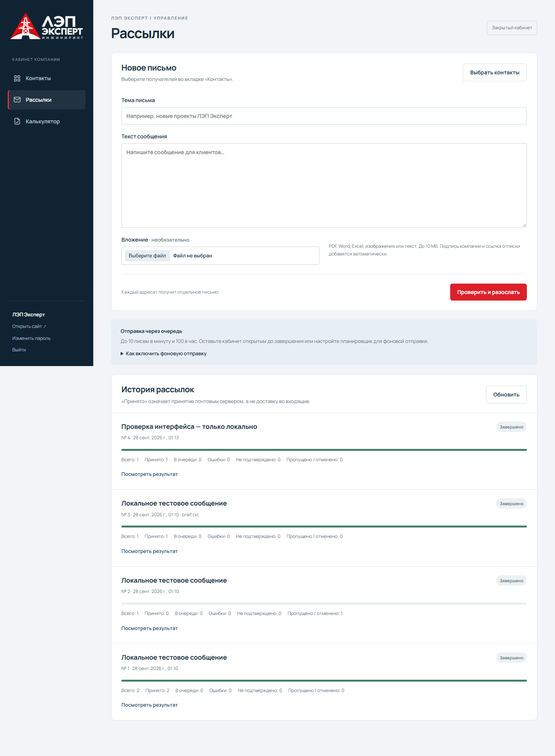The height and width of the screenshot is (756, 555).
Task: Click 'Принято: 2' in mailing № 1
Action: [x=157, y=690]
